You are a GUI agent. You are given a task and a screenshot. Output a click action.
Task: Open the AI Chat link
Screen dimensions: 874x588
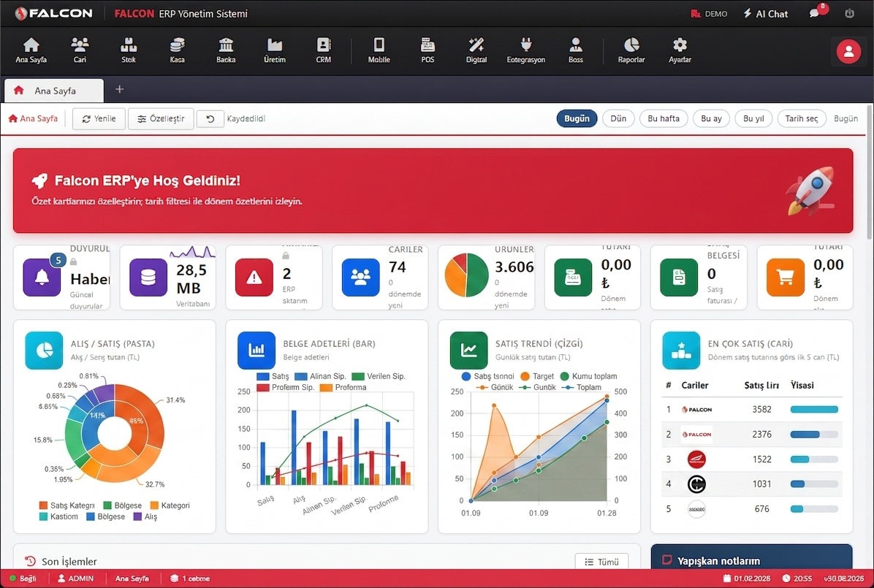[765, 13]
